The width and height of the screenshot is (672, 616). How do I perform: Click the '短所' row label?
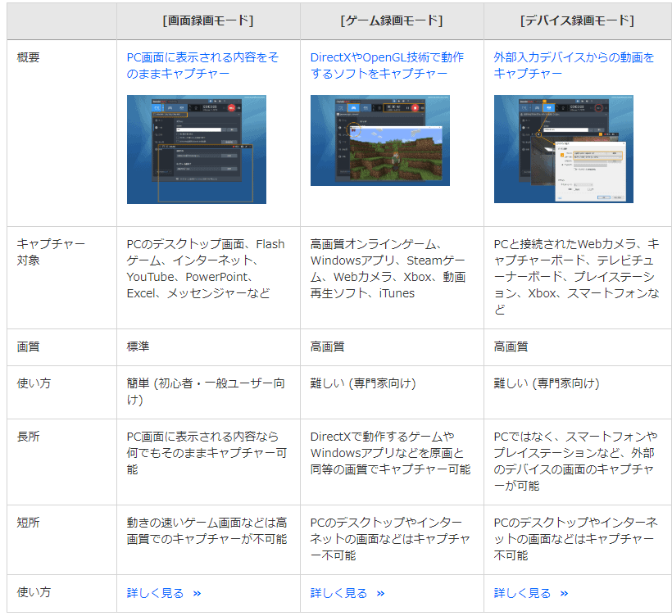pyautogui.click(x=28, y=523)
